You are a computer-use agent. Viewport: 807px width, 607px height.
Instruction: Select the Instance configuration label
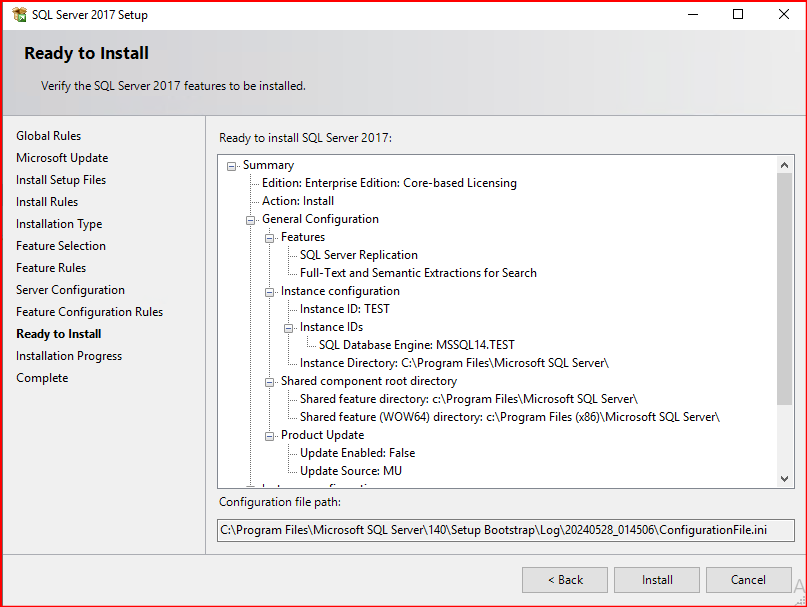click(340, 291)
